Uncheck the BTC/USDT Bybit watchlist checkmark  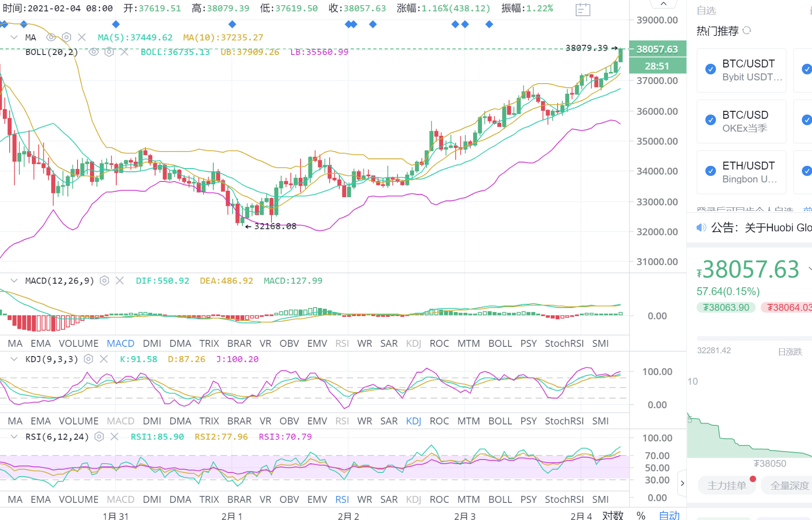(x=710, y=69)
